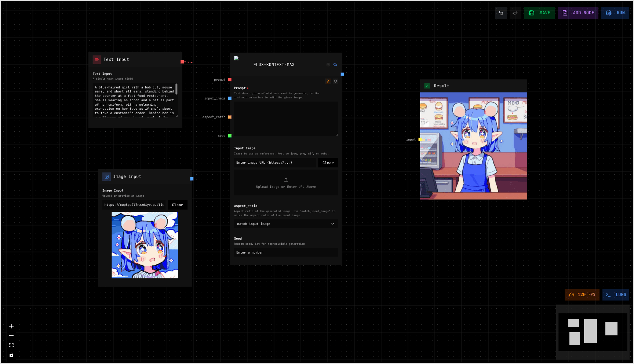Zoom in with the plus icon
The height and width of the screenshot is (364, 634).
coord(11,326)
